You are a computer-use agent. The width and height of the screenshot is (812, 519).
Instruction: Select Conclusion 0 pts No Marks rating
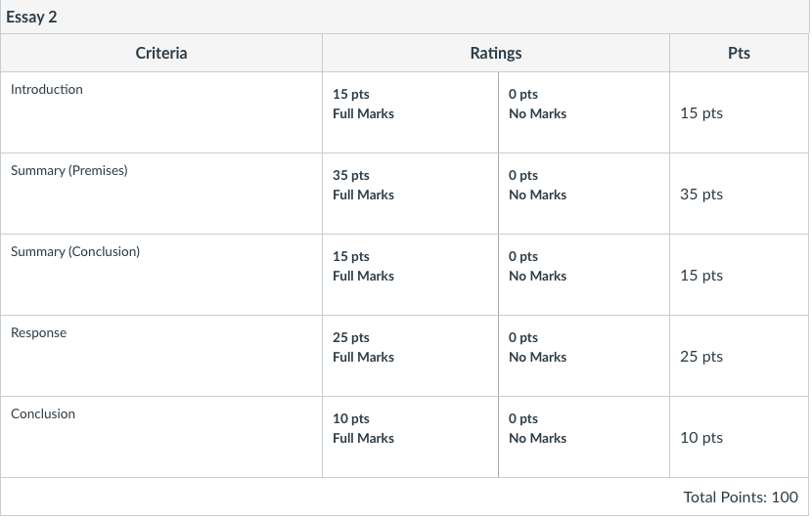(584, 437)
